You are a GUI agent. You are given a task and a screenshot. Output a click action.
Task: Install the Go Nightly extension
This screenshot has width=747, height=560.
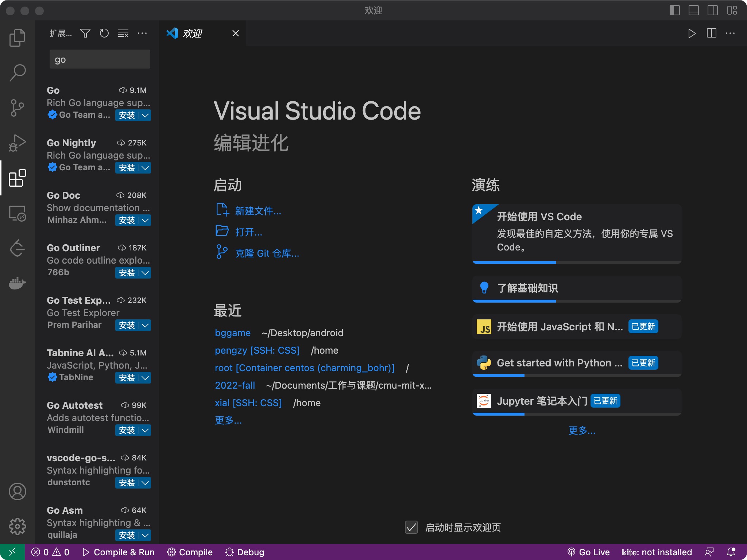tap(127, 168)
